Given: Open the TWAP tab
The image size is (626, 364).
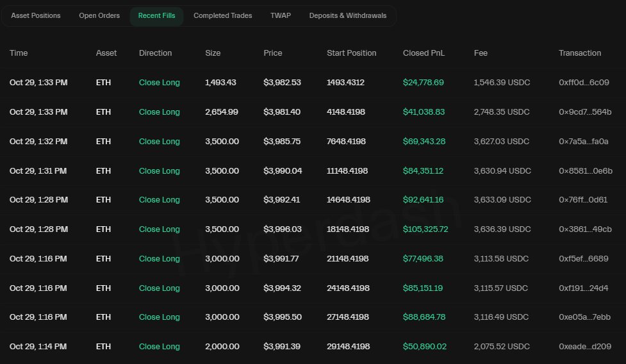Looking at the screenshot, I should point(280,16).
